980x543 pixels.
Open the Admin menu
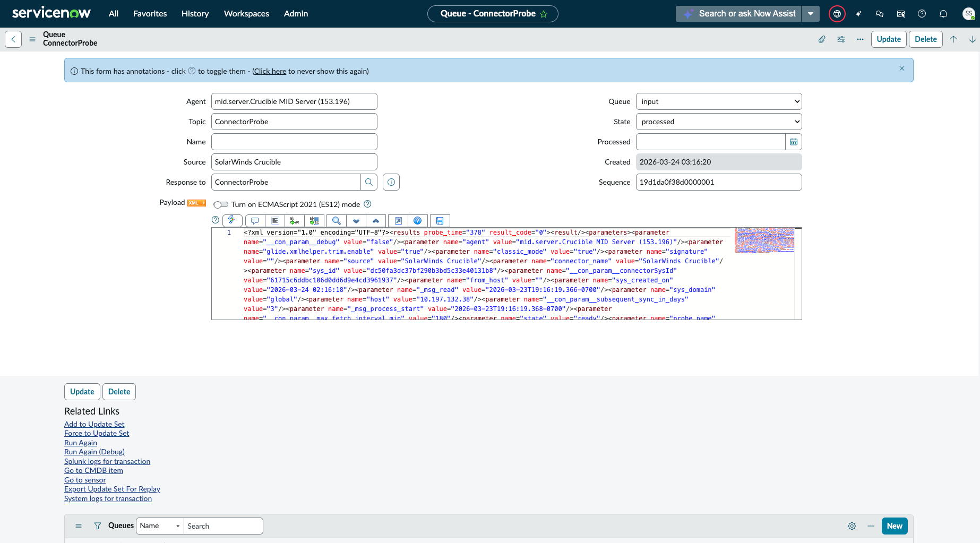tap(296, 14)
